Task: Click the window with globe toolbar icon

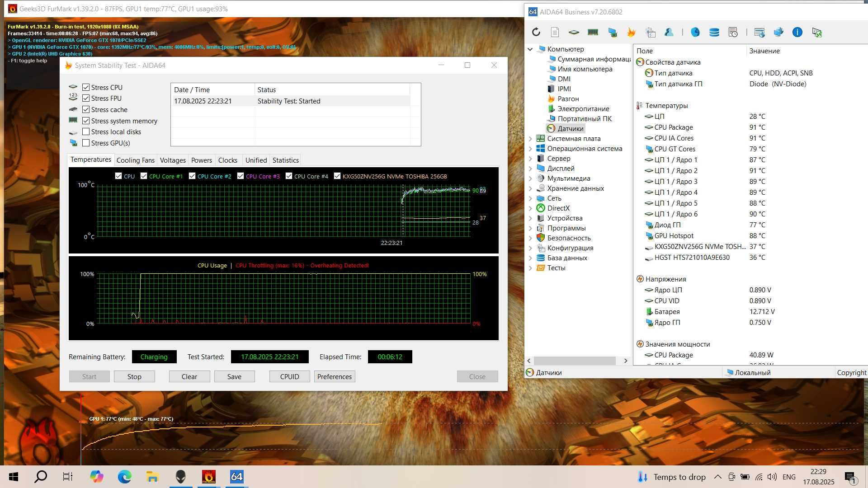Action: pos(759,32)
